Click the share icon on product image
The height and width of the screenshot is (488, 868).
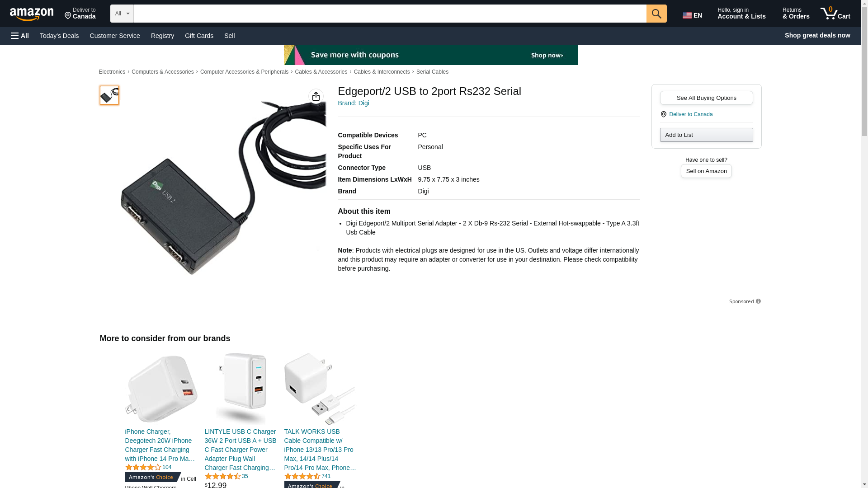316,96
